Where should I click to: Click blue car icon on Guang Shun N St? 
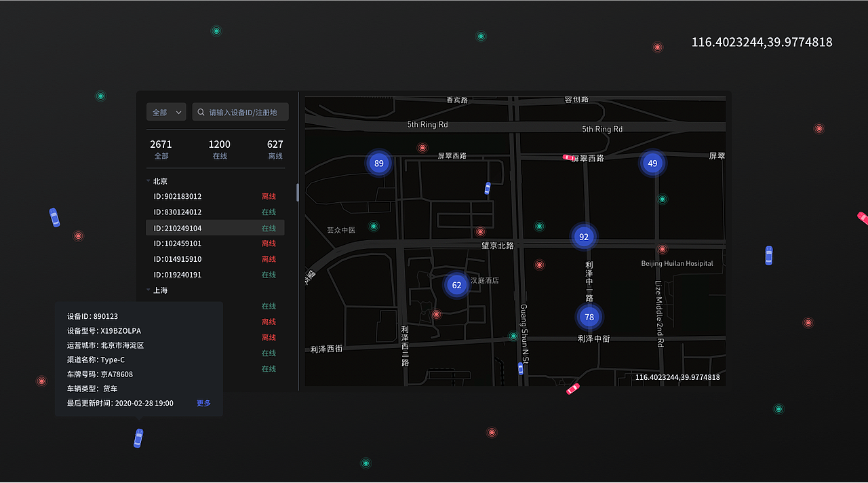[x=521, y=368]
